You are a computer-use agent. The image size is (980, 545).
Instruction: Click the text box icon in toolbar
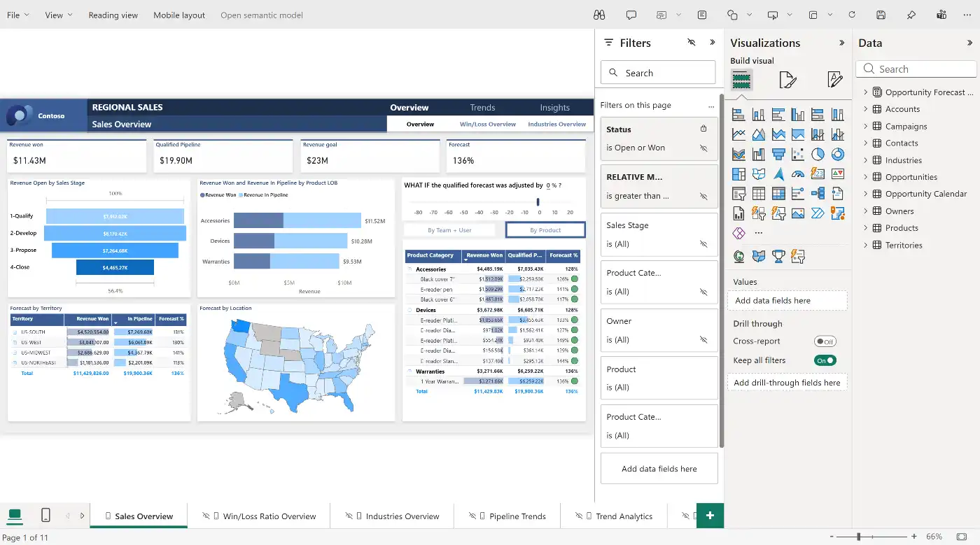(x=702, y=15)
